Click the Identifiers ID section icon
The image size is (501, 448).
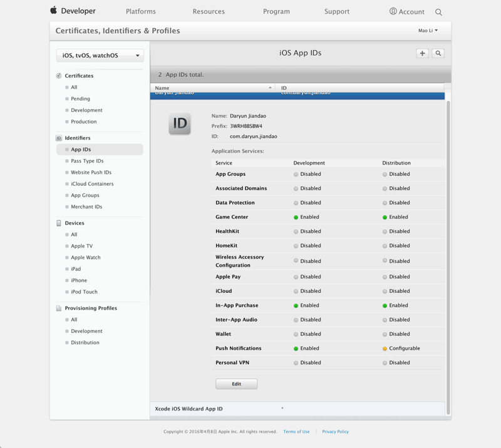tap(59, 138)
